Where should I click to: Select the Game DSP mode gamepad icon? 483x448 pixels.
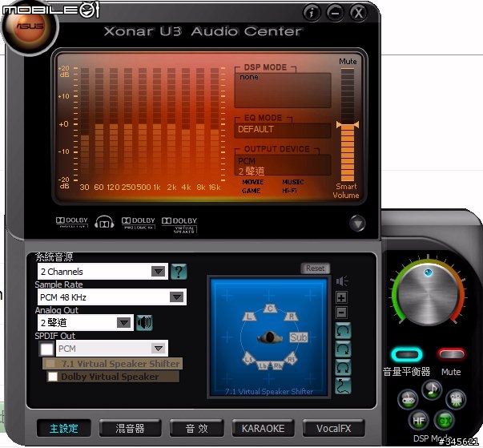tap(408, 399)
